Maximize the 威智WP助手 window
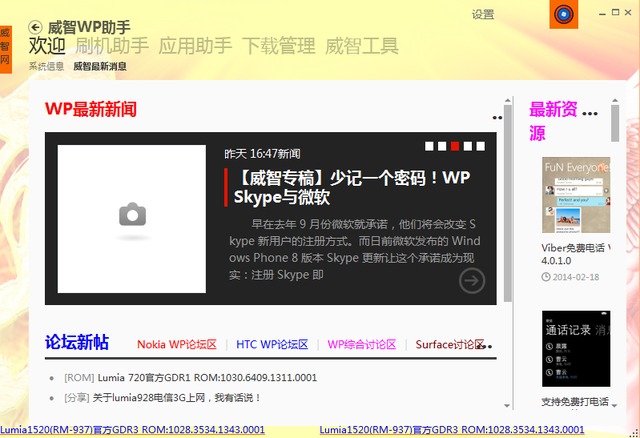 pyautogui.click(x=616, y=13)
